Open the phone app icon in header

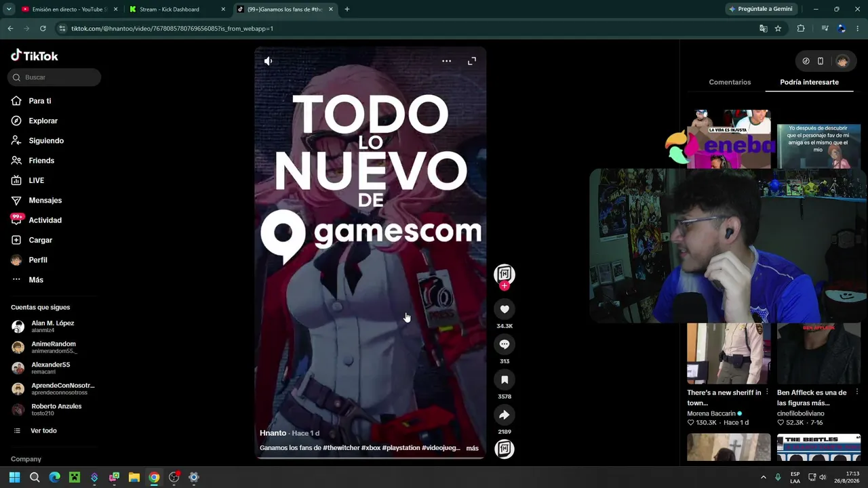(x=821, y=61)
